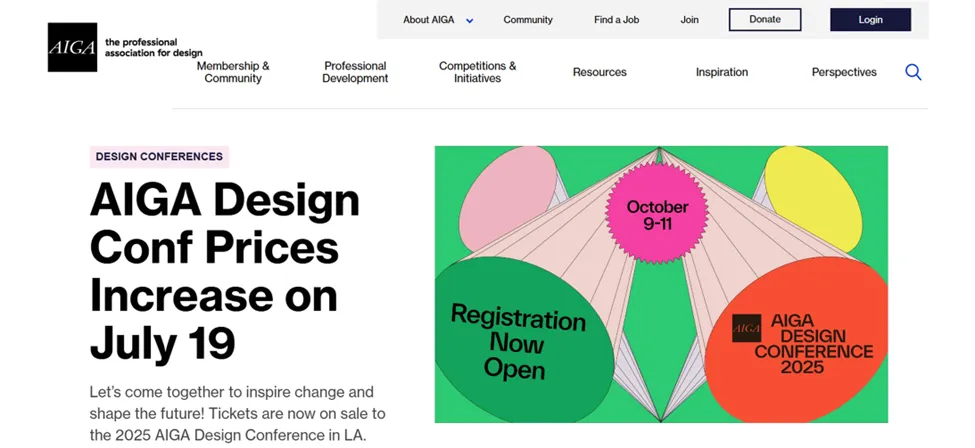Click the professional association for design tagline
The image size is (975, 448).
click(154, 48)
